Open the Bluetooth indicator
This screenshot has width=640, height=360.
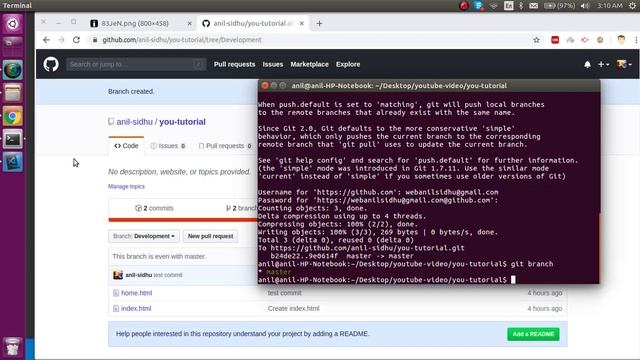coord(521,6)
